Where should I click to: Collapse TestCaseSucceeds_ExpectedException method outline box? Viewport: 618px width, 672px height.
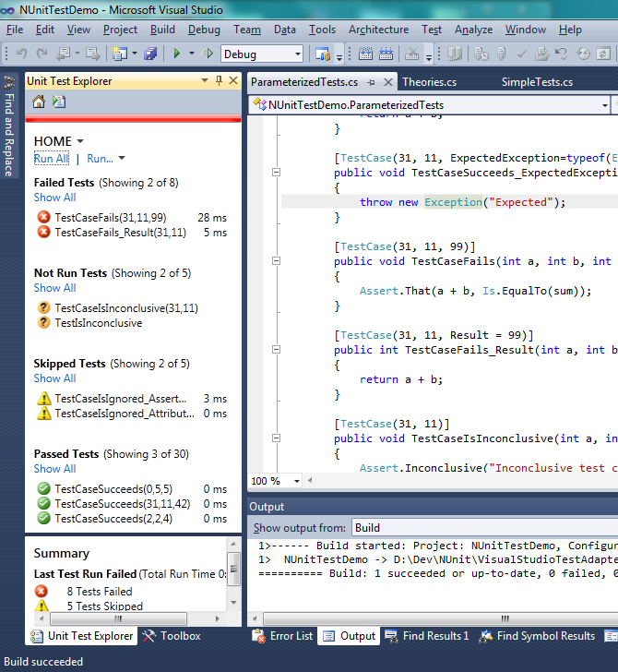(x=276, y=173)
